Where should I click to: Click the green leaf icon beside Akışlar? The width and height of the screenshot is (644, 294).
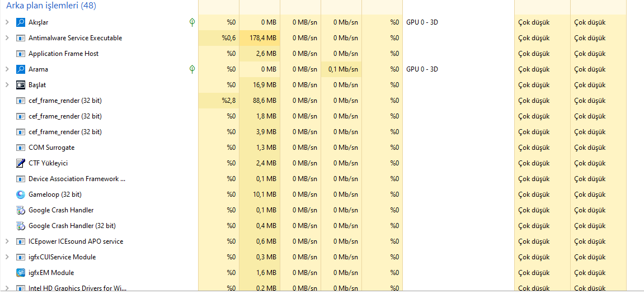(x=192, y=22)
